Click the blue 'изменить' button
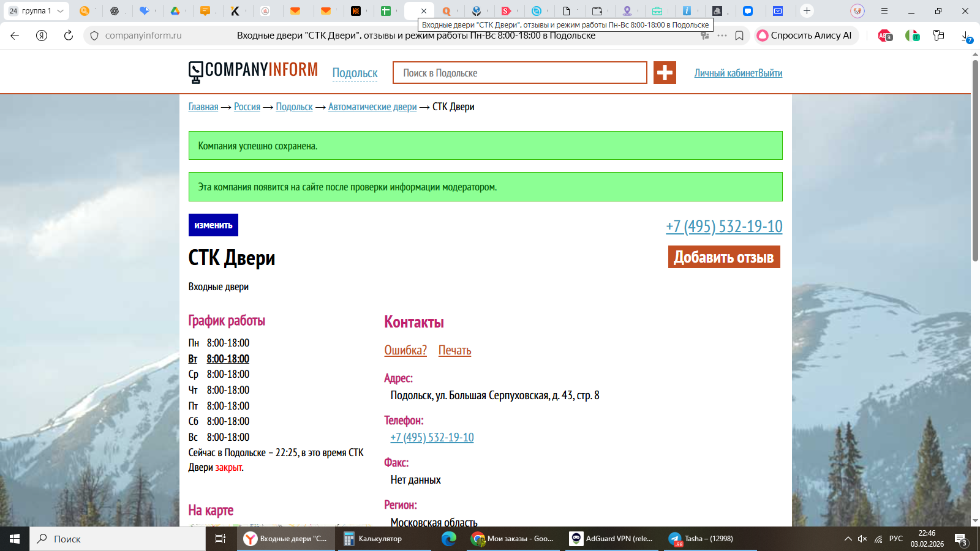Viewport: 980px width, 551px height. [213, 225]
